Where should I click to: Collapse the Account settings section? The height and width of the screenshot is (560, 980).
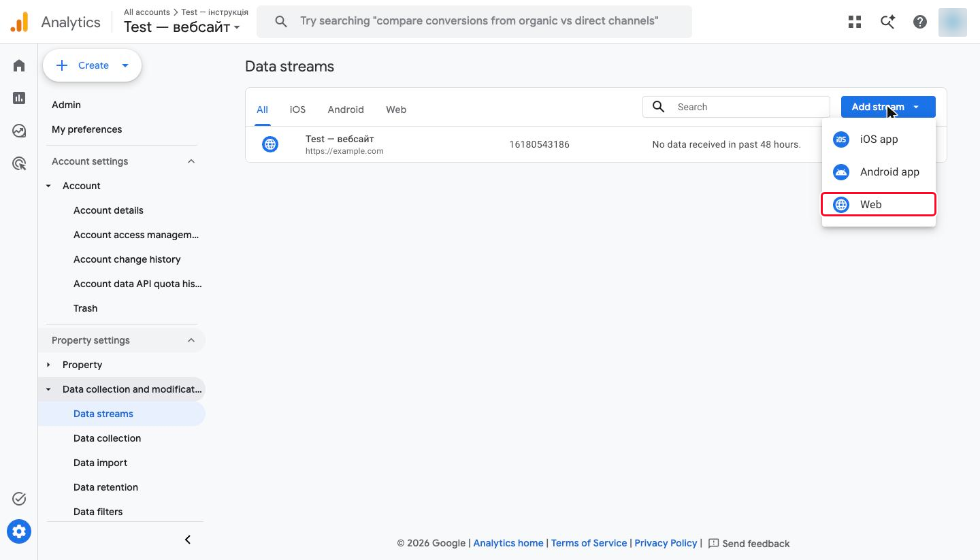191,161
